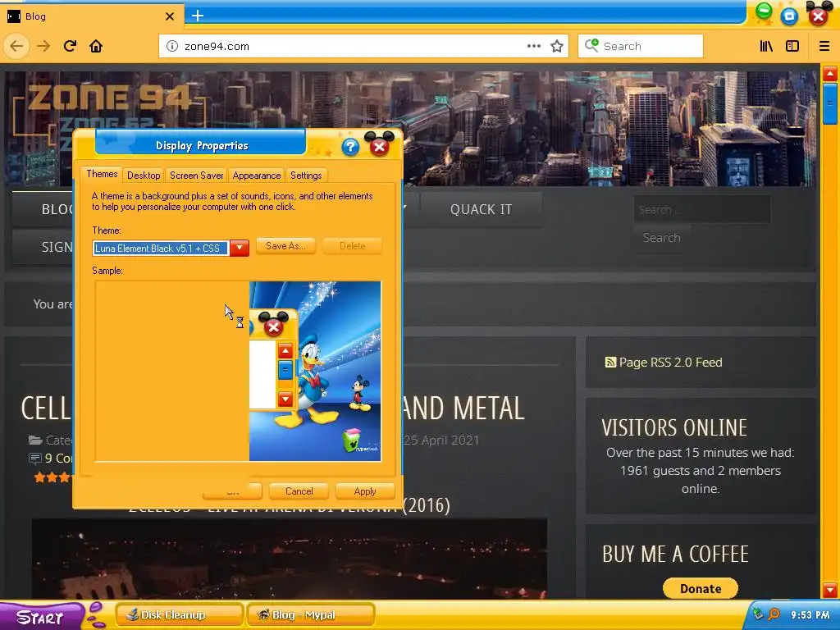
Task: Click the ZONE 94 site logo
Action: [x=109, y=98]
